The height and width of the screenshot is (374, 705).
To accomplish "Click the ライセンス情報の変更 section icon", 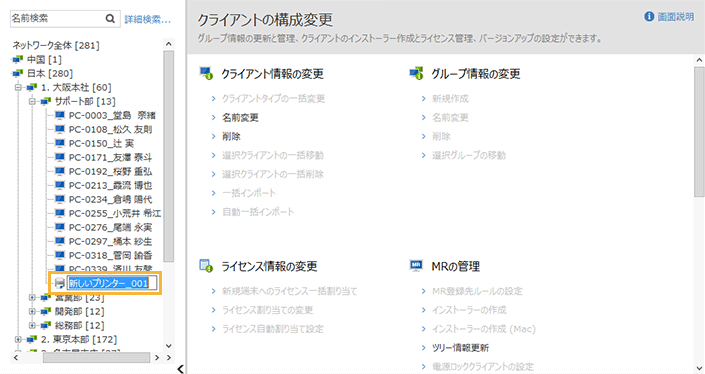I will pos(206,266).
